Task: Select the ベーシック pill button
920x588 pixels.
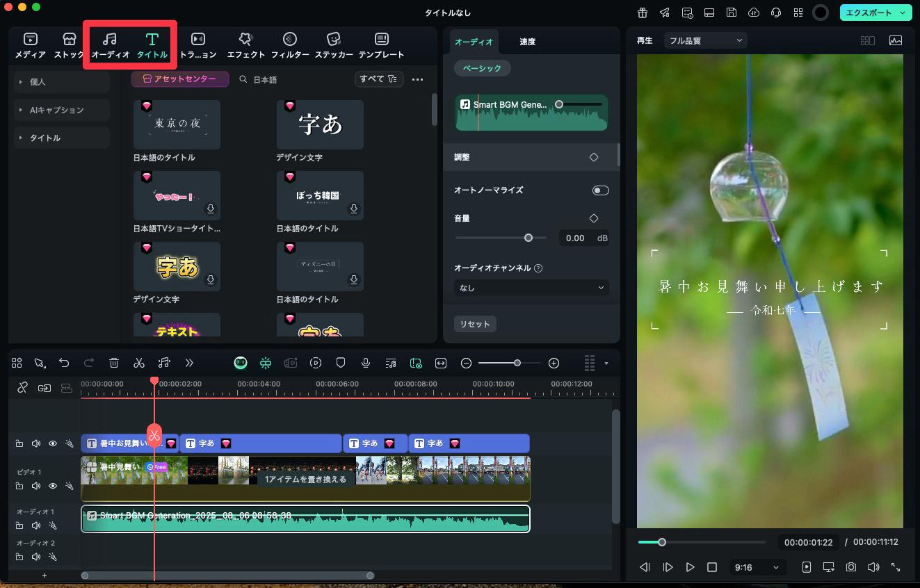Action: 482,68
